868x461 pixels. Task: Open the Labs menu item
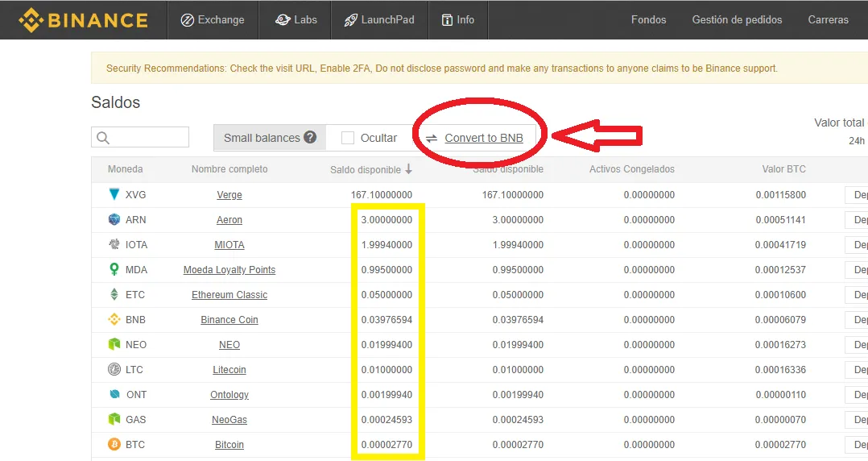tap(295, 20)
